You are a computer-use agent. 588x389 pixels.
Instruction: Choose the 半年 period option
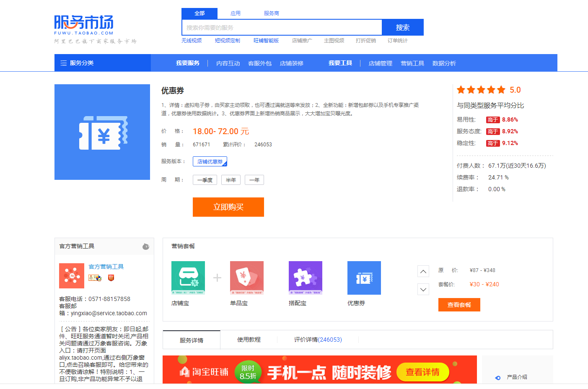pyautogui.click(x=231, y=180)
